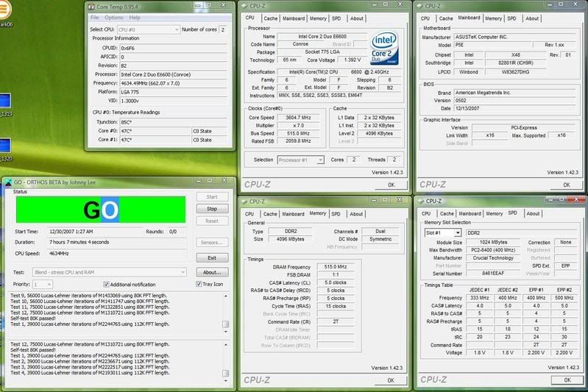Click OK in the CPU-Z Mainboard window
Viewport: 588px width, 392px height.
pos(567,185)
